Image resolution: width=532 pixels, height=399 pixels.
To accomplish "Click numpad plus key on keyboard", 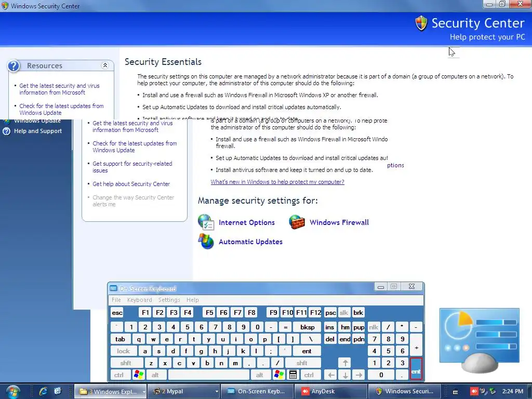I will click(416, 345).
